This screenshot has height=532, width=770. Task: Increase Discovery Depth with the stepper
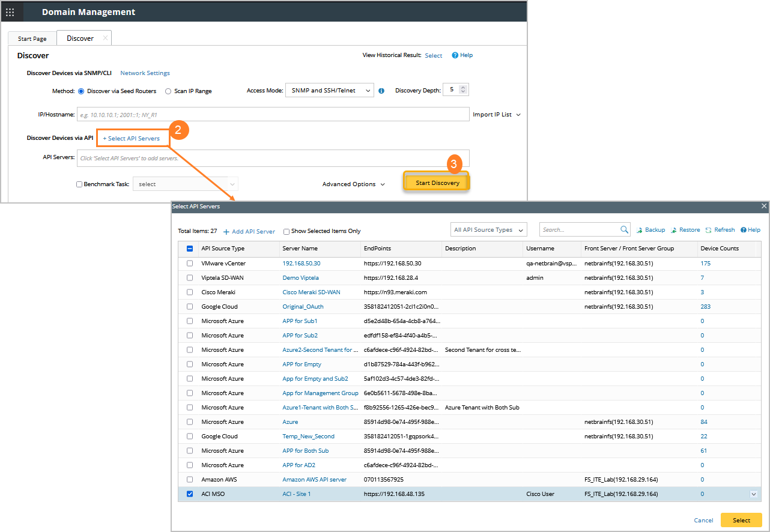(x=463, y=88)
